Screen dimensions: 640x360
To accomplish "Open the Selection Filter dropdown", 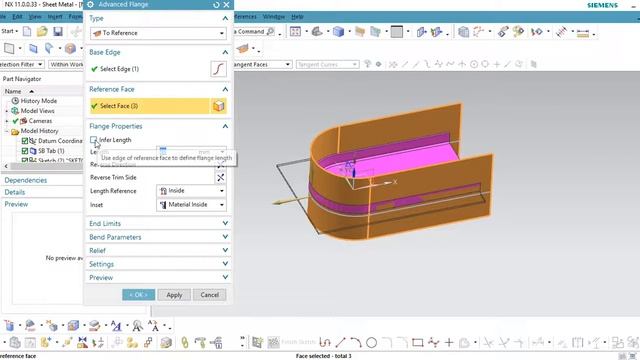I will coord(21,64).
